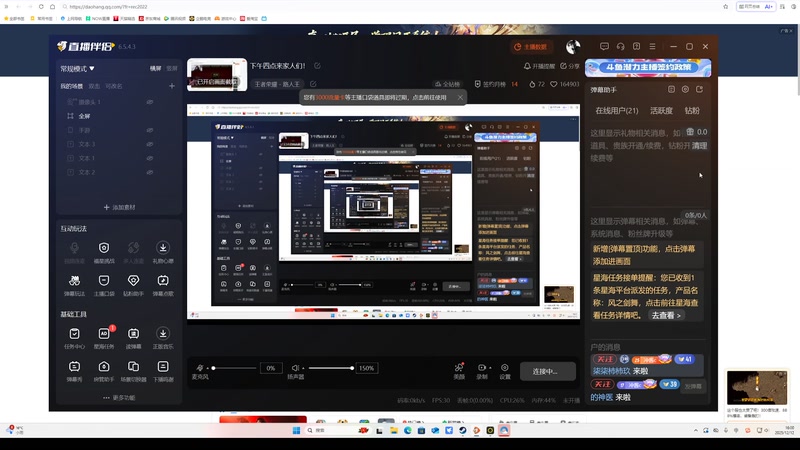Expand 更多功能 more tools
The image size is (800, 450).
click(119, 397)
